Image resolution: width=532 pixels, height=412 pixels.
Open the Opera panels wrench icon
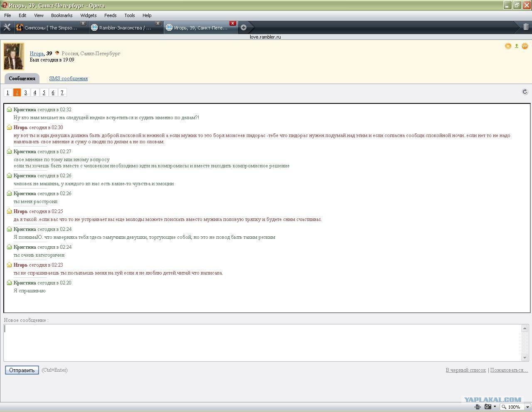(7, 27)
